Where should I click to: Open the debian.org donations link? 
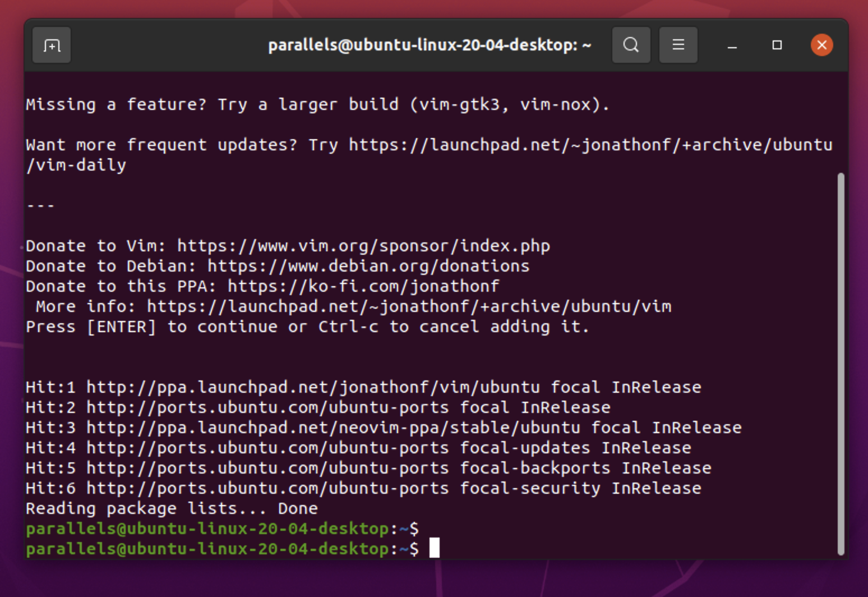(x=368, y=266)
